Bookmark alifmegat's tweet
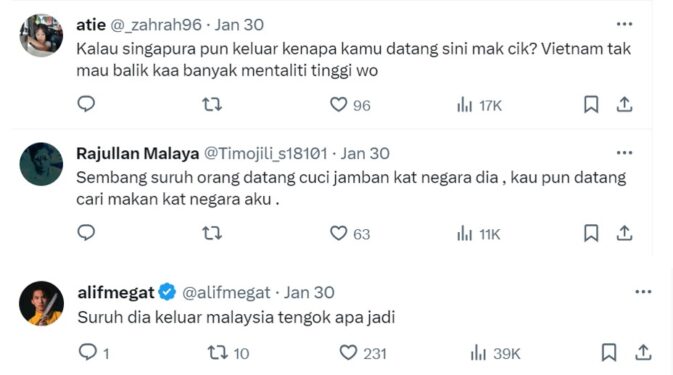673x375 pixels. [609, 352]
